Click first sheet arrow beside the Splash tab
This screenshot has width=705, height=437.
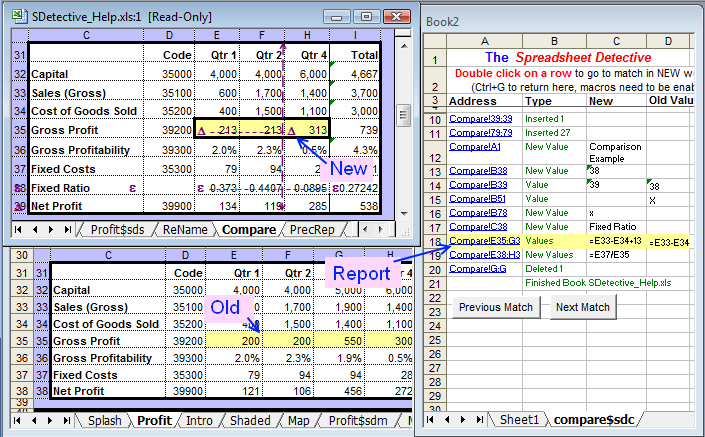(17, 421)
